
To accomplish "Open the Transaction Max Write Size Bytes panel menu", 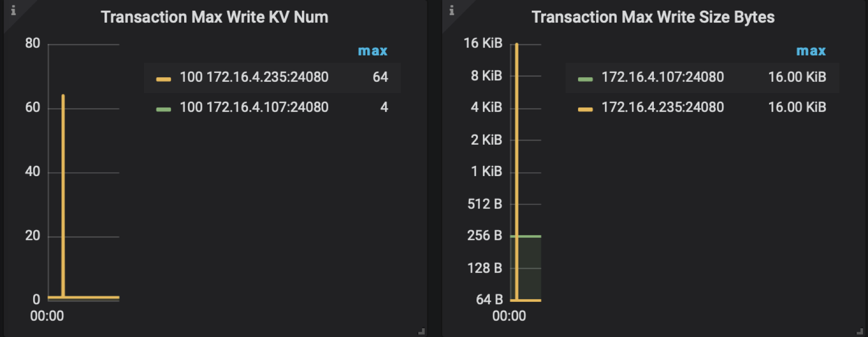I will coord(653,17).
